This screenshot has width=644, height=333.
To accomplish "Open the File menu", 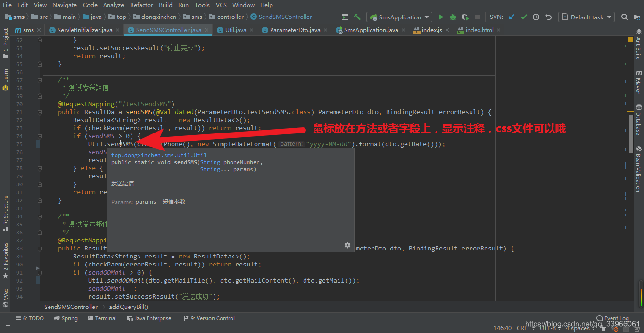I will (x=7, y=5).
